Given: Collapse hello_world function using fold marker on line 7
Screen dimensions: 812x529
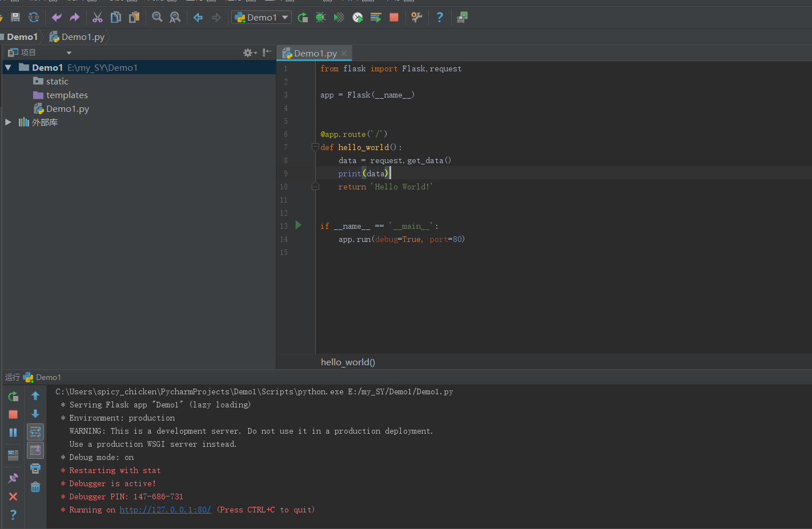Looking at the screenshot, I should pos(315,147).
